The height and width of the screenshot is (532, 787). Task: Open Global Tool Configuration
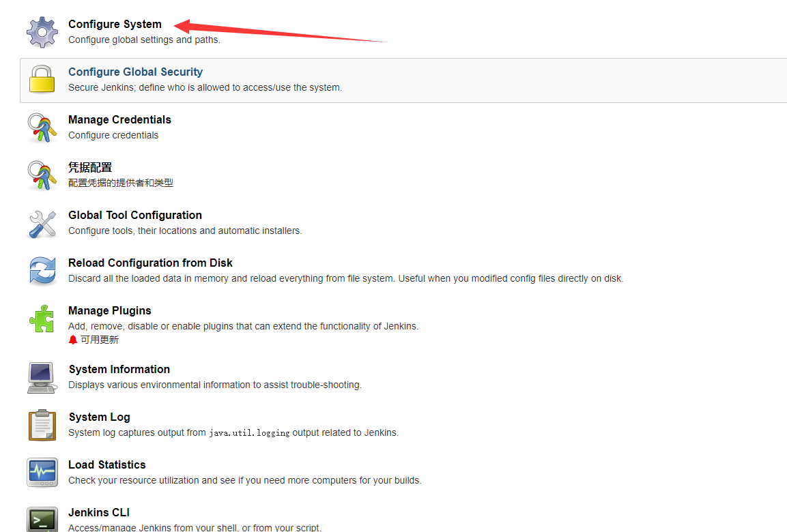tap(134, 215)
